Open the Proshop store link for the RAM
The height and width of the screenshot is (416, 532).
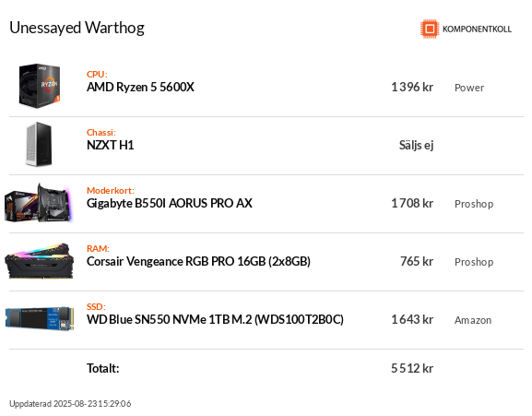474,262
